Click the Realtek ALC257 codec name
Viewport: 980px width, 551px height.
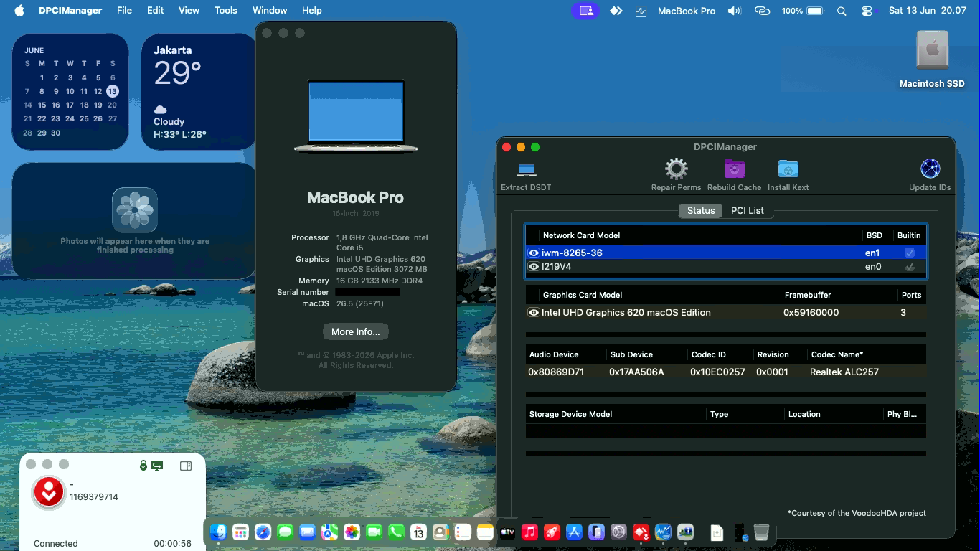pyautogui.click(x=844, y=372)
